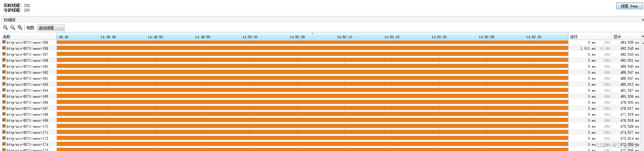Click the 守护线程 count 230
This screenshot has height=151, width=644.
[x=27, y=10]
